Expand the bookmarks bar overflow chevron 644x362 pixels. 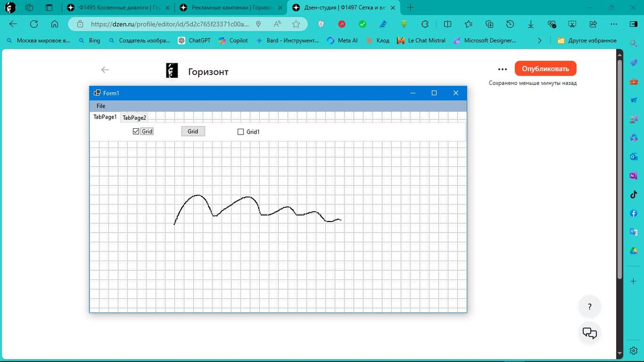[539, 40]
